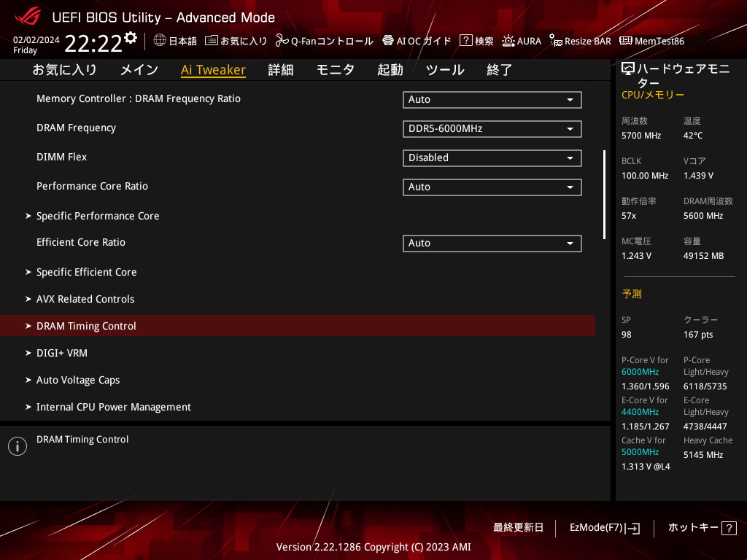This screenshot has height=560, width=747.
Task: Click the 100.00 MHz BCLK value
Action: (x=645, y=176)
